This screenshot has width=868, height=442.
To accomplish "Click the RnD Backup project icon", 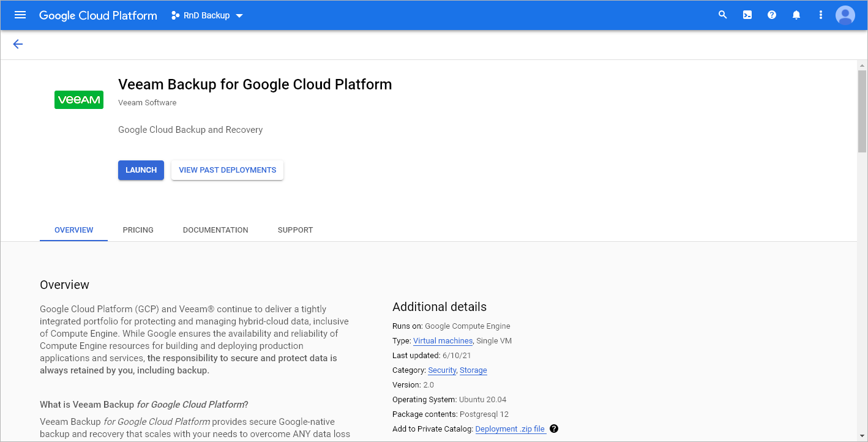I will pos(175,15).
